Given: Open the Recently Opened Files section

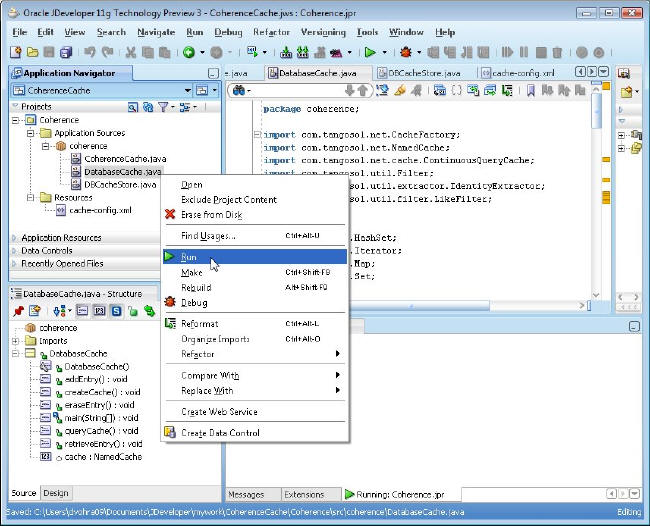Looking at the screenshot, I should [62, 264].
